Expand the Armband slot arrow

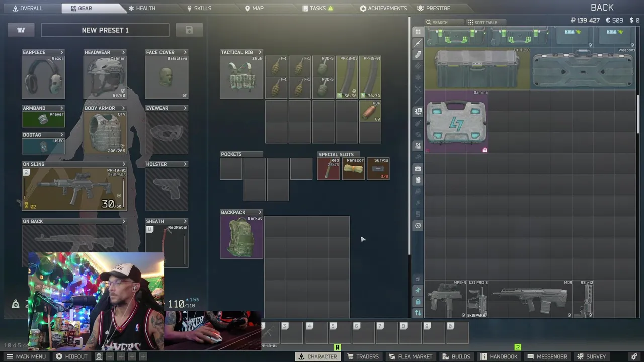pyautogui.click(x=62, y=108)
